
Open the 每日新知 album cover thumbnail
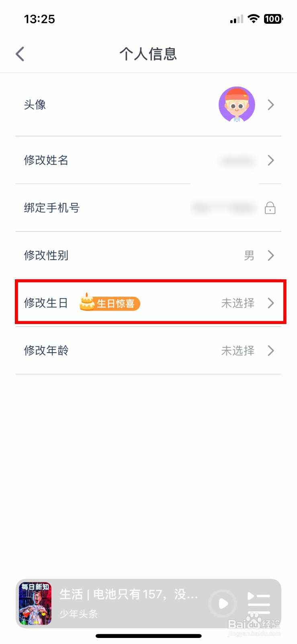point(35,603)
